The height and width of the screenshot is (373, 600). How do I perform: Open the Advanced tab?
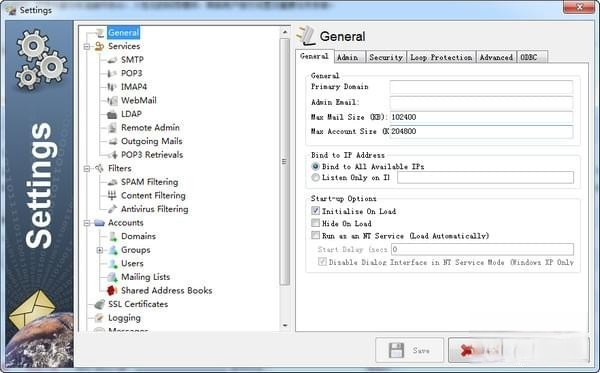[x=496, y=57]
